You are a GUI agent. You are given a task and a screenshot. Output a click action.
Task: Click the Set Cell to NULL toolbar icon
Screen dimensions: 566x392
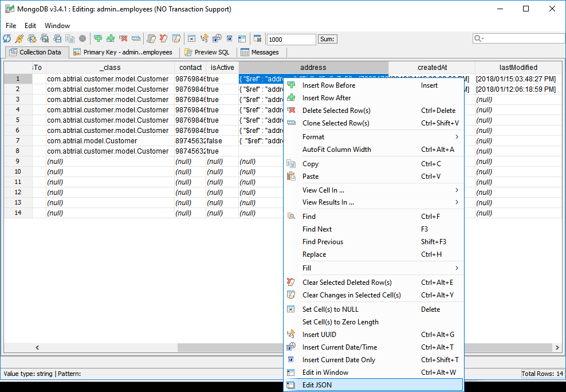192,38
